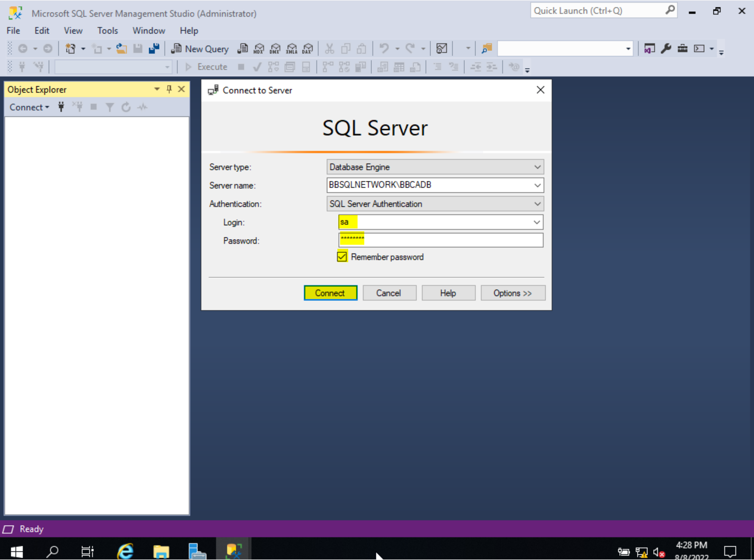Open Connect dropdown in Object Explorer
The height and width of the screenshot is (560, 754).
coord(29,107)
